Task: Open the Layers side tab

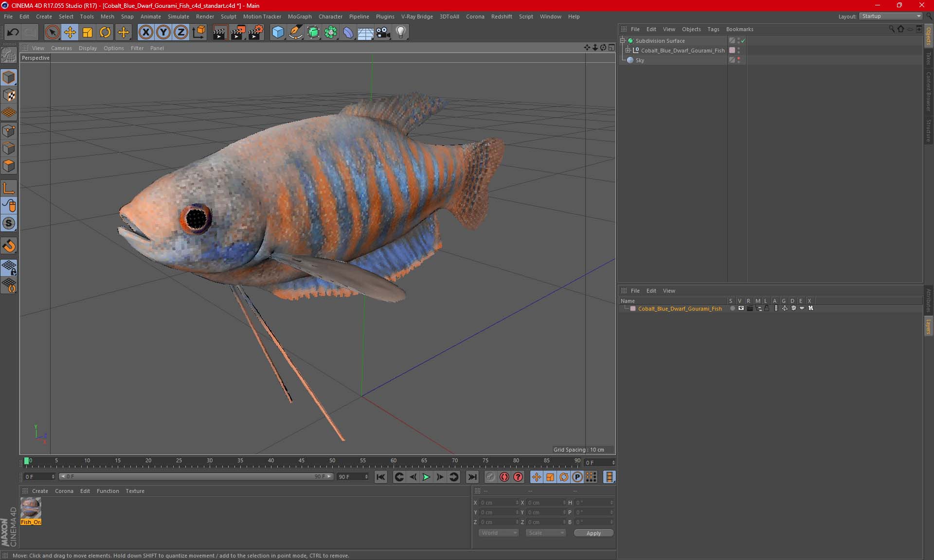Action: click(x=928, y=327)
